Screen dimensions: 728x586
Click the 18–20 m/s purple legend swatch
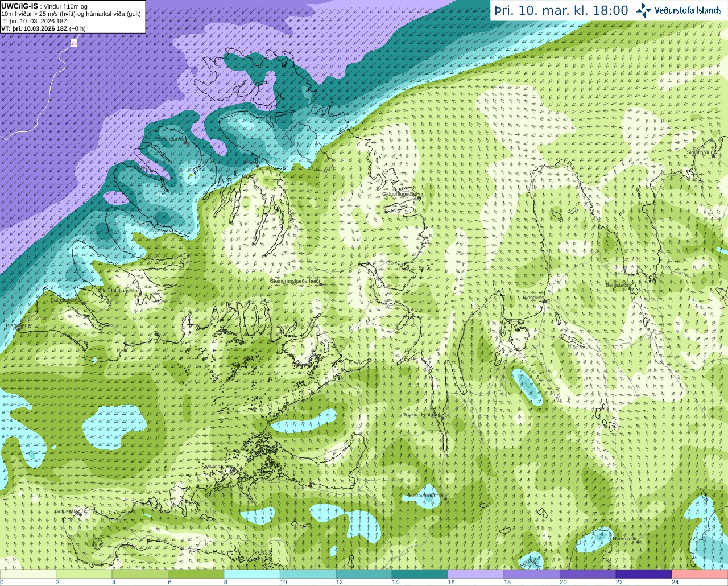click(x=532, y=574)
